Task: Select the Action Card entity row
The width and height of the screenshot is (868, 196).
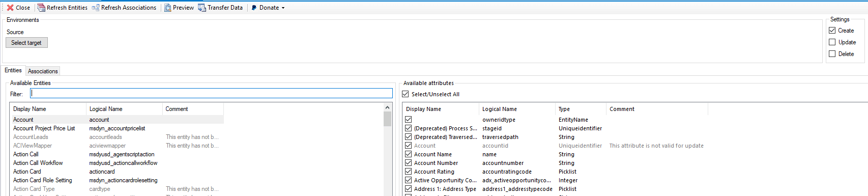Action: coord(117,172)
